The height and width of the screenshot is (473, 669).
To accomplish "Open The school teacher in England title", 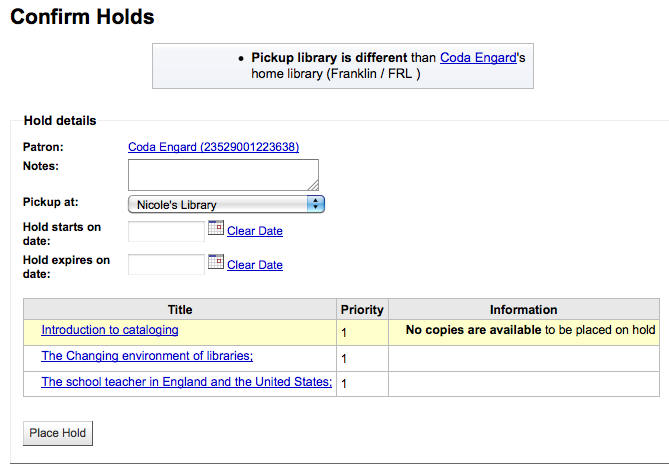I will 186,382.
